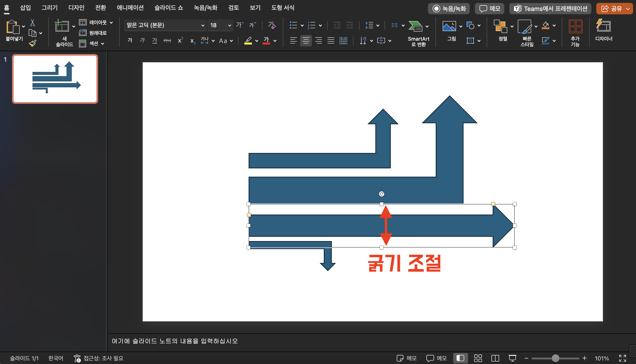Decrease font size icon
Viewport: 636px width, 364px height.
click(253, 25)
